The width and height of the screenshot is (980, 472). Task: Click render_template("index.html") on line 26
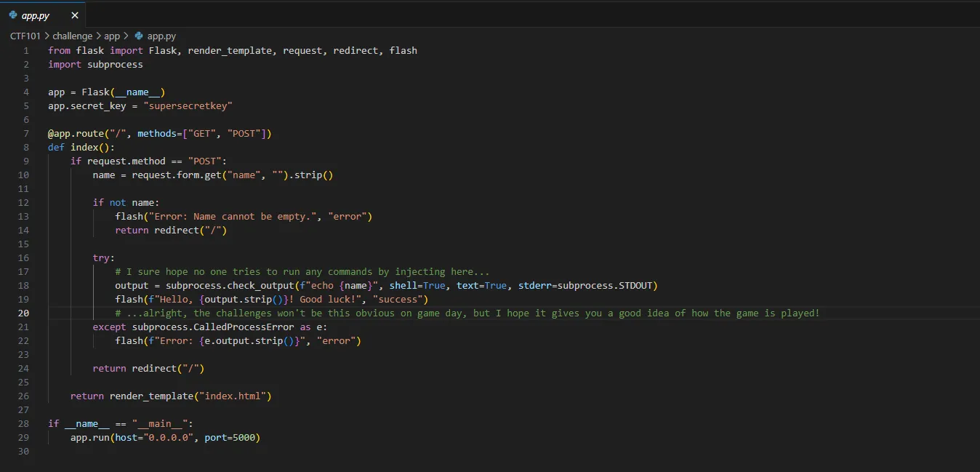(x=190, y=396)
